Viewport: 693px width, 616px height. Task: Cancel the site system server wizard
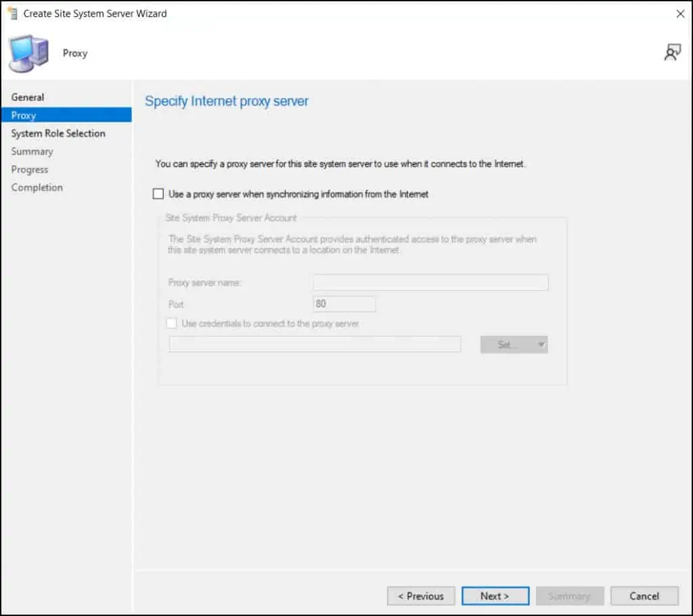(x=644, y=596)
